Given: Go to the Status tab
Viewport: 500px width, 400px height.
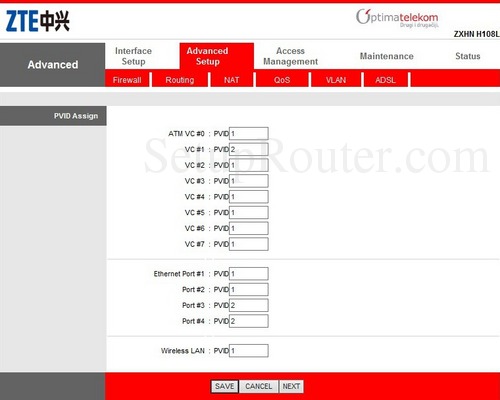Looking at the screenshot, I should point(468,56).
